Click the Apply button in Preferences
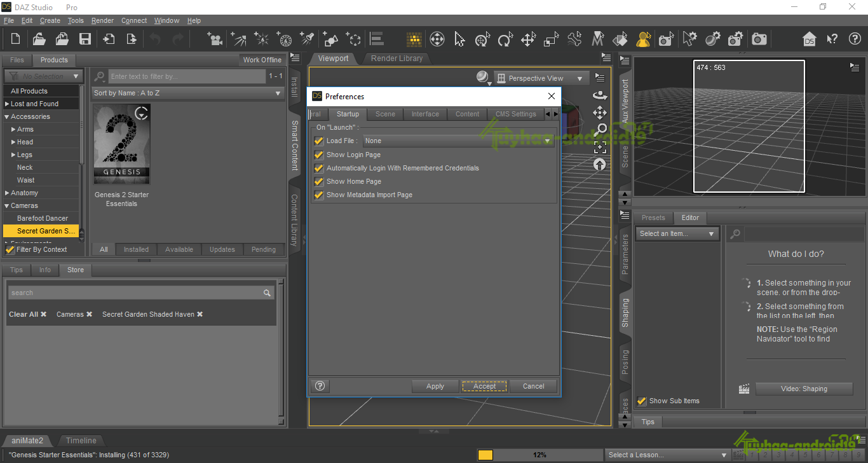 click(435, 386)
